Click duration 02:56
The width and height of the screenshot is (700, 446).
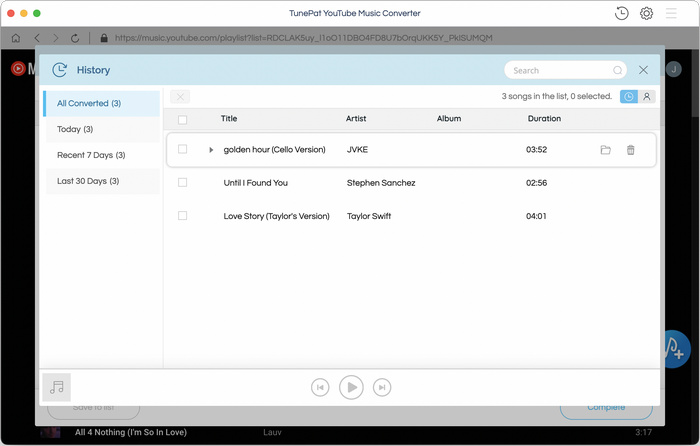tap(536, 183)
